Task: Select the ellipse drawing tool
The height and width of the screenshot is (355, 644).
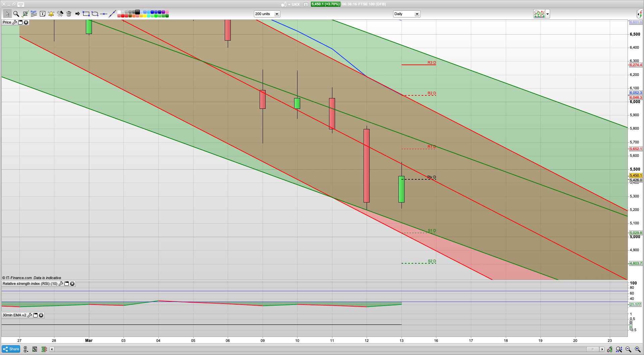Action: (x=95, y=14)
